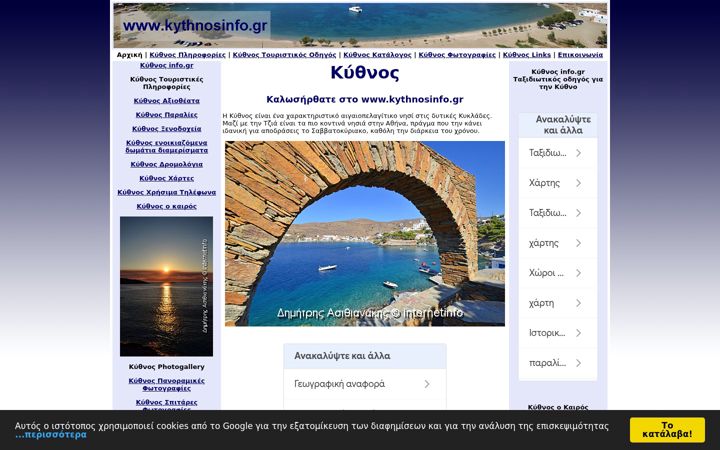Expand the Γεωγραφική αναφορά chevron
The height and width of the screenshot is (450, 720).
tap(427, 384)
